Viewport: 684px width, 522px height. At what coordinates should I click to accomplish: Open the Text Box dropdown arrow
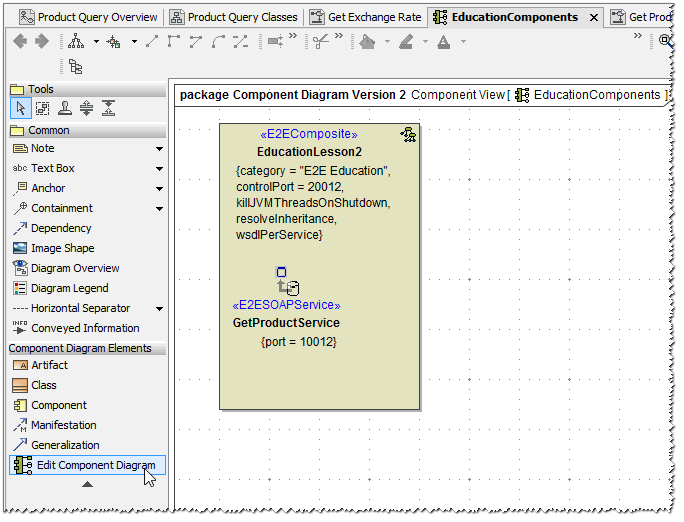point(159,169)
